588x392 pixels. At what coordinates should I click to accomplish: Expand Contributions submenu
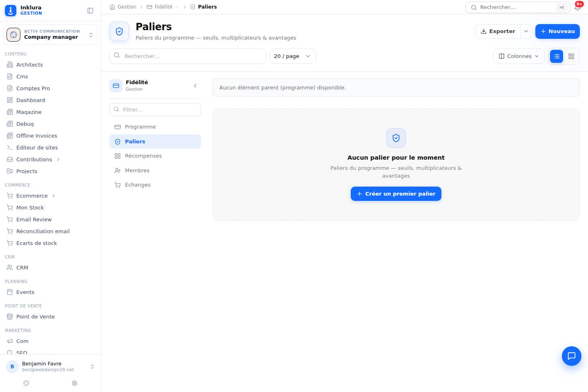[x=58, y=159]
